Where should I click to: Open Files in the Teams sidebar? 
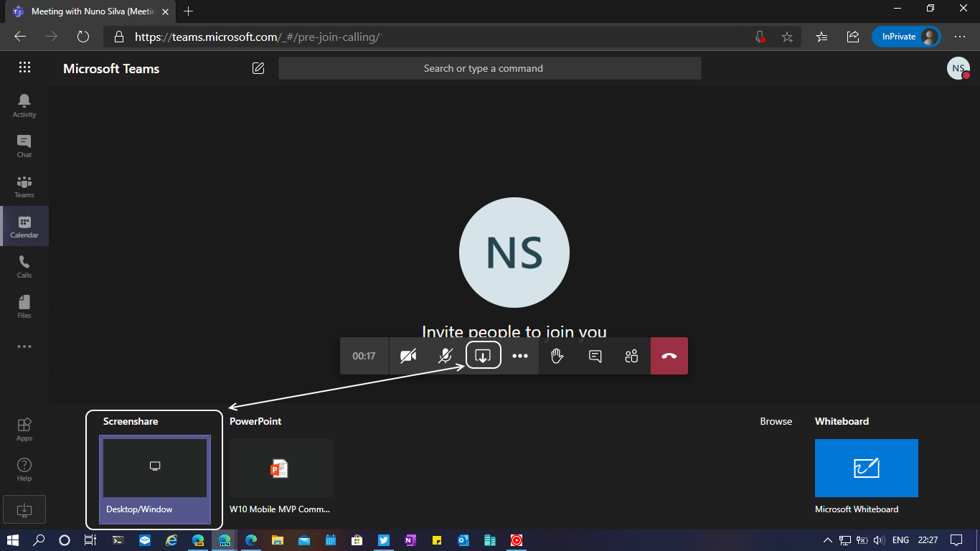tap(24, 306)
